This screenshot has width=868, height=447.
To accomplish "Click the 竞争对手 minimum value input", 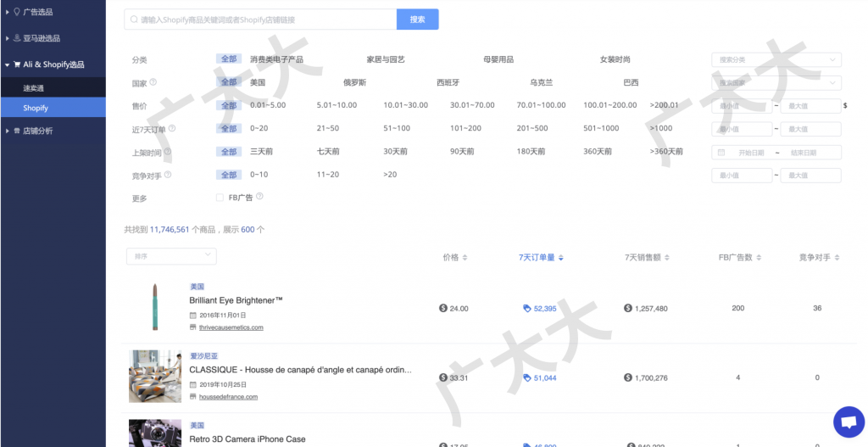I will click(742, 176).
